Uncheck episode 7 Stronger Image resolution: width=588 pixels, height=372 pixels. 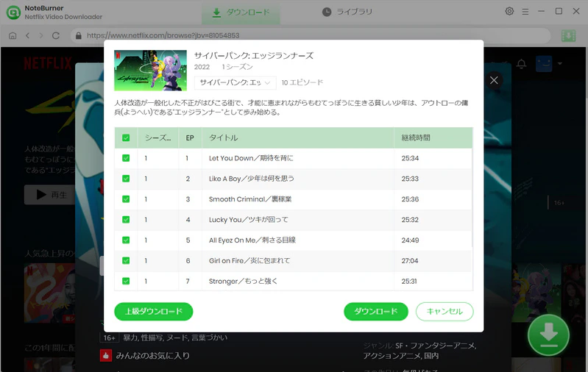(x=126, y=281)
